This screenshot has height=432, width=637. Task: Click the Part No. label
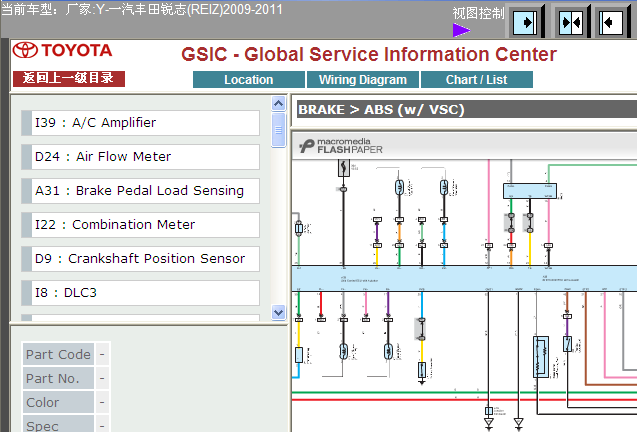point(58,378)
